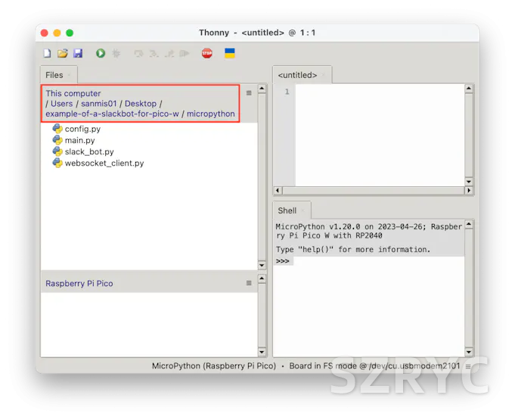
Task: Open Raspberry Pi Pico panel hamburger menu
Action: (x=249, y=283)
